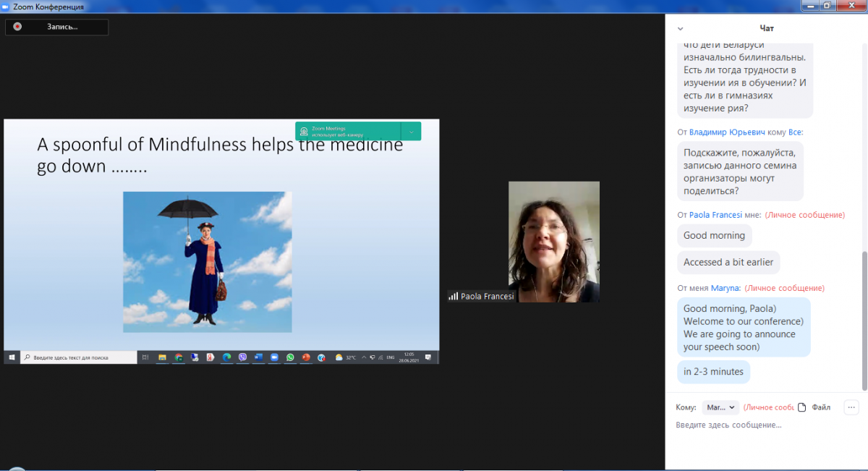
Task: Click the signal strength icon beside Paola Francesi
Action: click(x=454, y=296)
